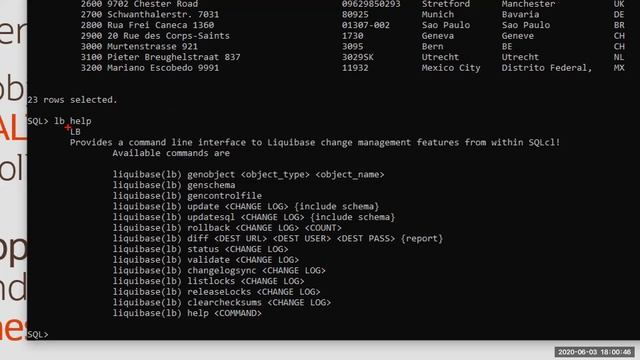The image size is (640, 360).
Task: Click city name "Munich"
Action: (438, 15)
